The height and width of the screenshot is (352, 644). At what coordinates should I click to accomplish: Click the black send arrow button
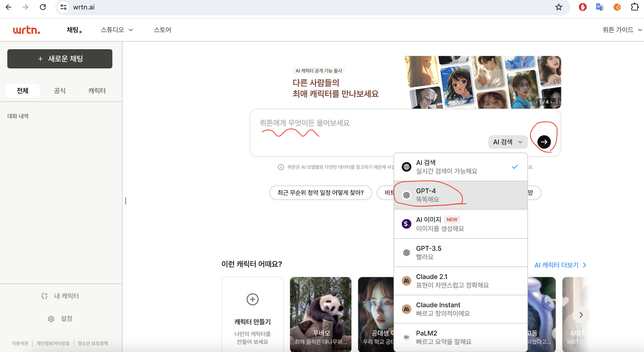(x=544, y=142)
